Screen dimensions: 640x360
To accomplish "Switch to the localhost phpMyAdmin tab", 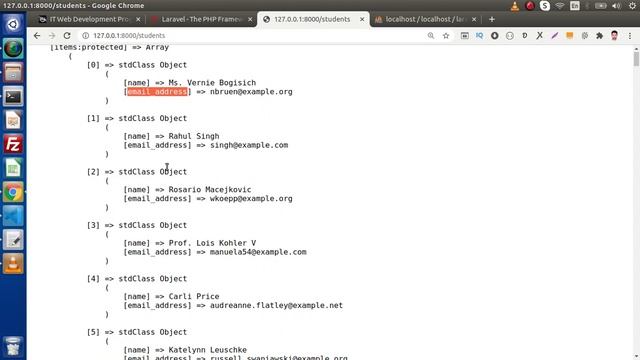I will point(426,19).
